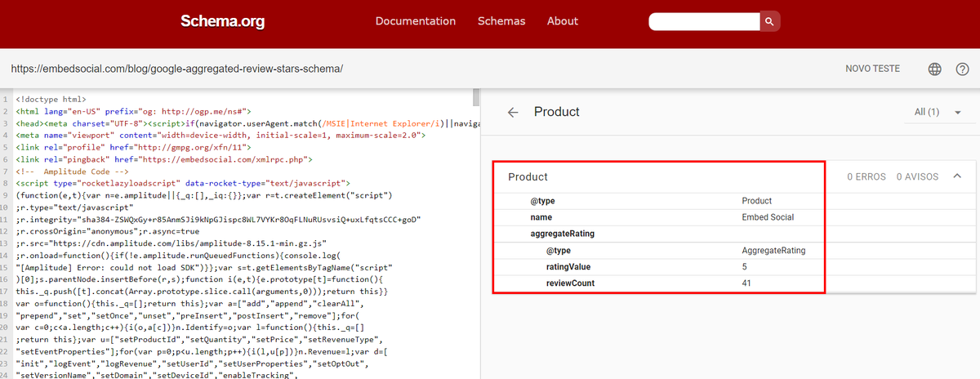Image resolution: width=980 pixels, height=379 pixels.
Task: Click the 0 ERROS label
Action: tap(866, 176)
